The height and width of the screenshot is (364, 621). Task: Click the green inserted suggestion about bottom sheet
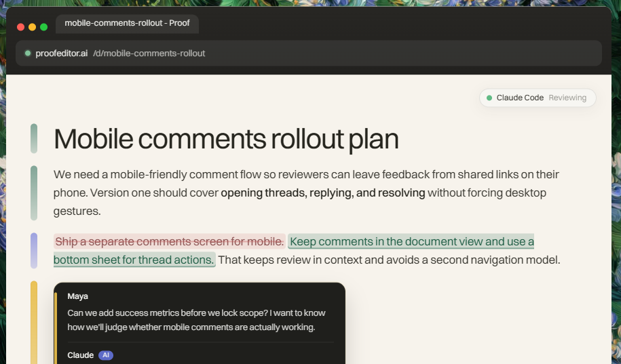(293, 250)
